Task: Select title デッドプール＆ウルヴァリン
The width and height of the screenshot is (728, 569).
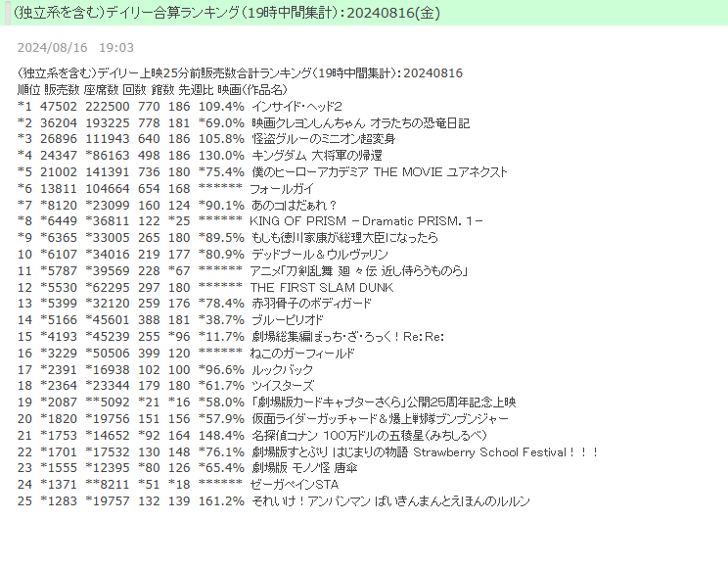Action: click(320, 255)
